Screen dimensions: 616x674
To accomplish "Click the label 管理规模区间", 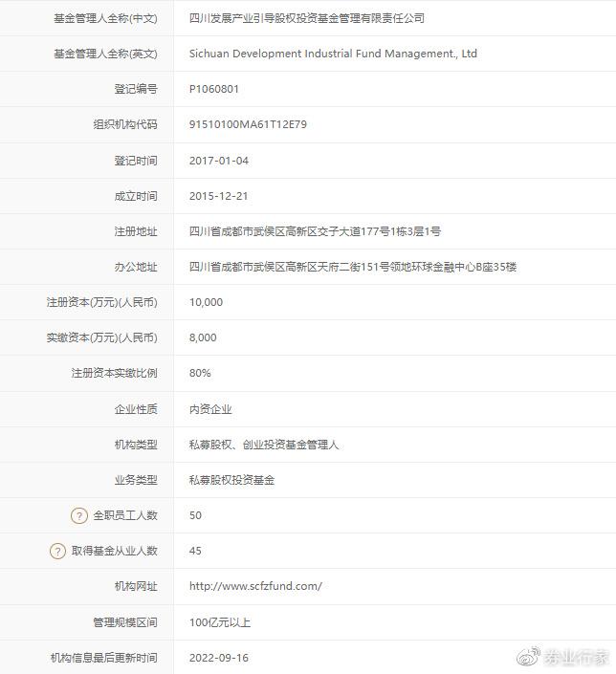I will pos(125,622).
